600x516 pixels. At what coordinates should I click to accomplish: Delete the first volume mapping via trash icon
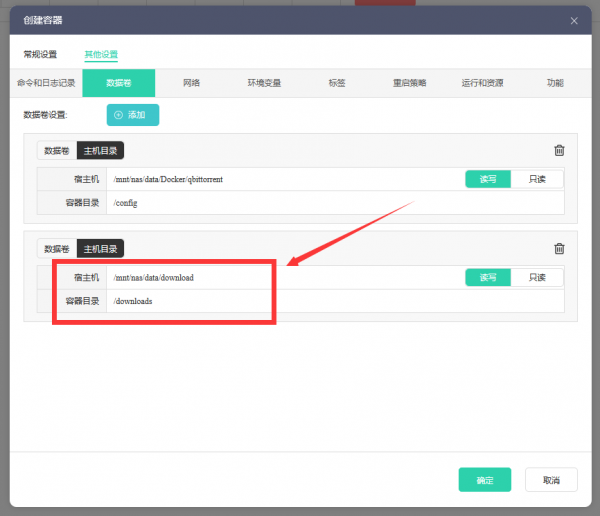point(559,151)
